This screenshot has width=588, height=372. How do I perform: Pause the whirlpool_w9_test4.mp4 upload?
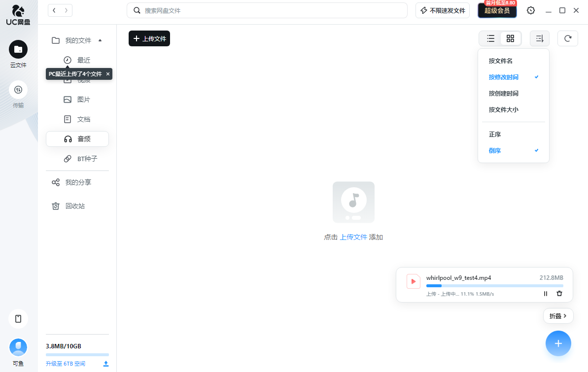click(x=546, y=294)
